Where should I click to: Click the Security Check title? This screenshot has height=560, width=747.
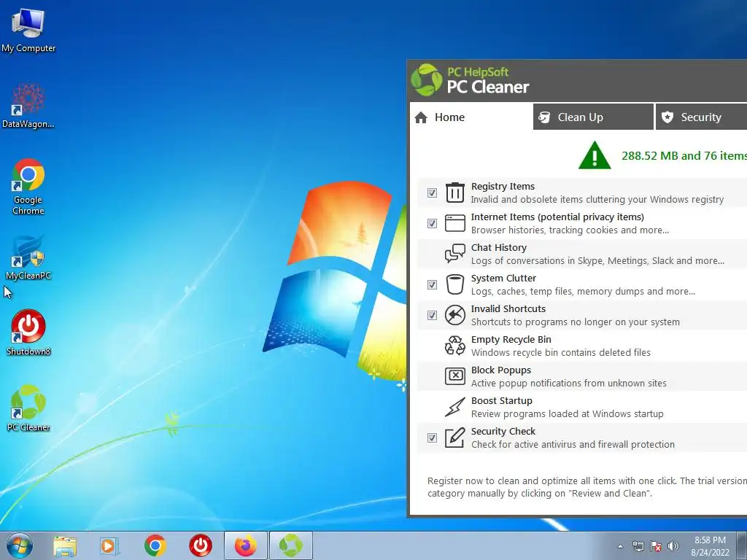(503, 431)
